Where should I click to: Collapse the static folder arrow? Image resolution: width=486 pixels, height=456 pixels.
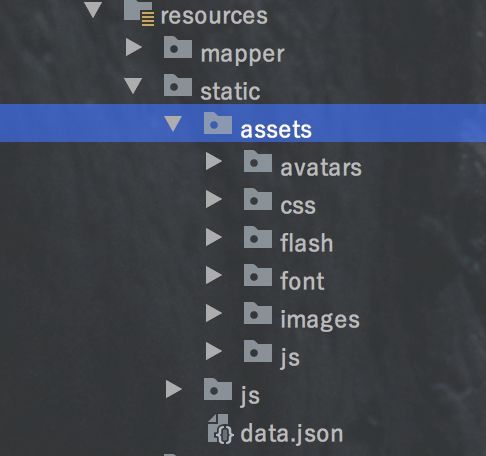click(x=133, y=86)
